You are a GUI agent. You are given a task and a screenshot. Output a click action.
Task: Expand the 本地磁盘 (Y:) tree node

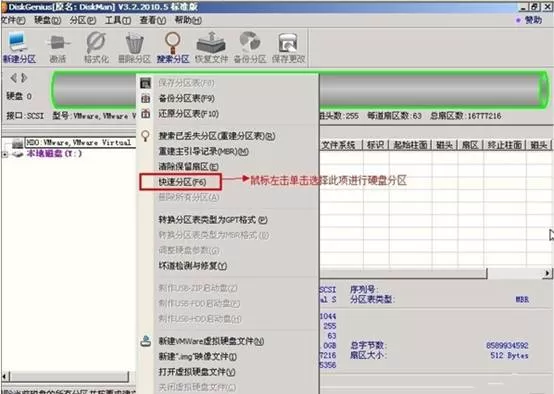coord(5,154)
